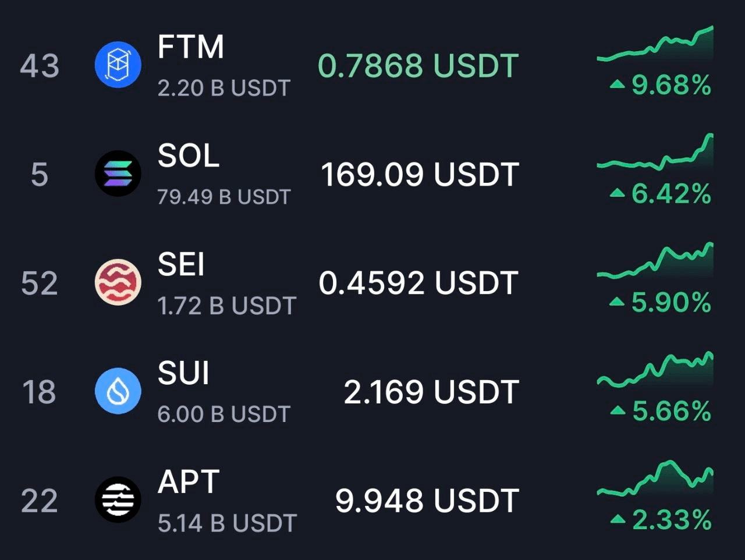Screen dimensions: 745x560
Task: Open the APT sparkline price chart
Action: (x=655, y=479)
